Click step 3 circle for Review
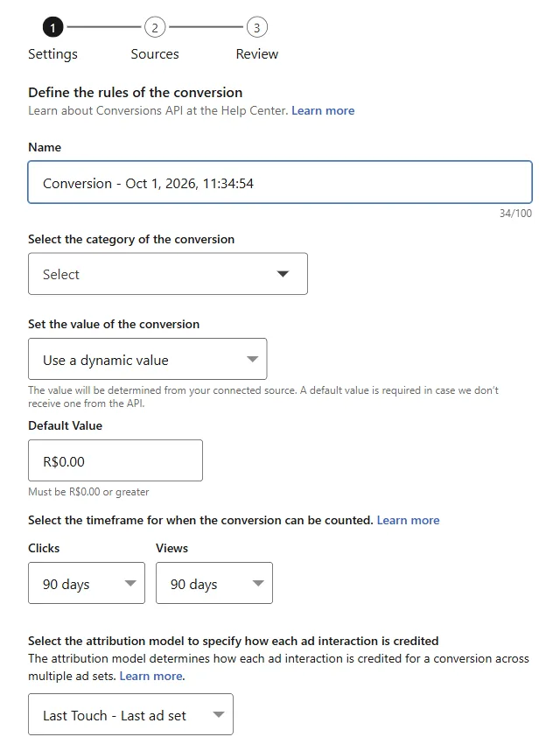 256,27
